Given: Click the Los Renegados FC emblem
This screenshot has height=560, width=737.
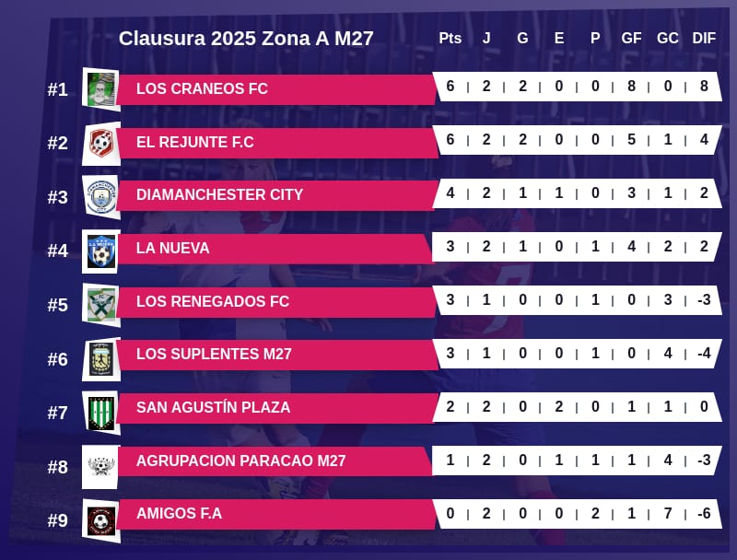Looking at the screenshot, I should pyautogui.click(x=101, y=304).
